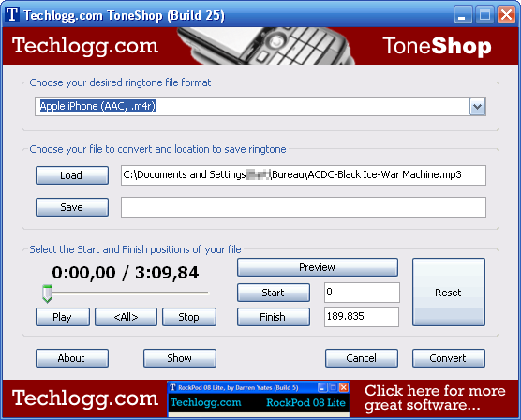
Task: Click the Show button
Action: click(x=180, y=358)
